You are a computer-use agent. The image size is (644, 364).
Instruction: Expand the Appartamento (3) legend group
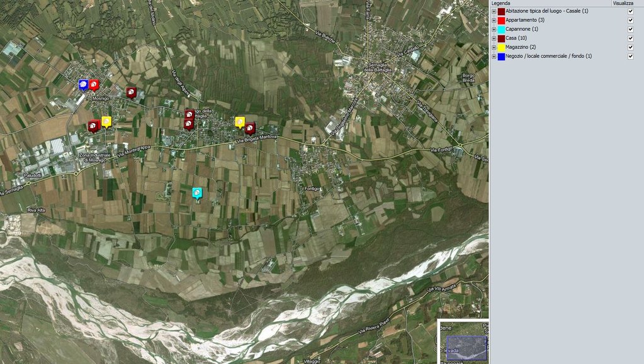[494, 21]
